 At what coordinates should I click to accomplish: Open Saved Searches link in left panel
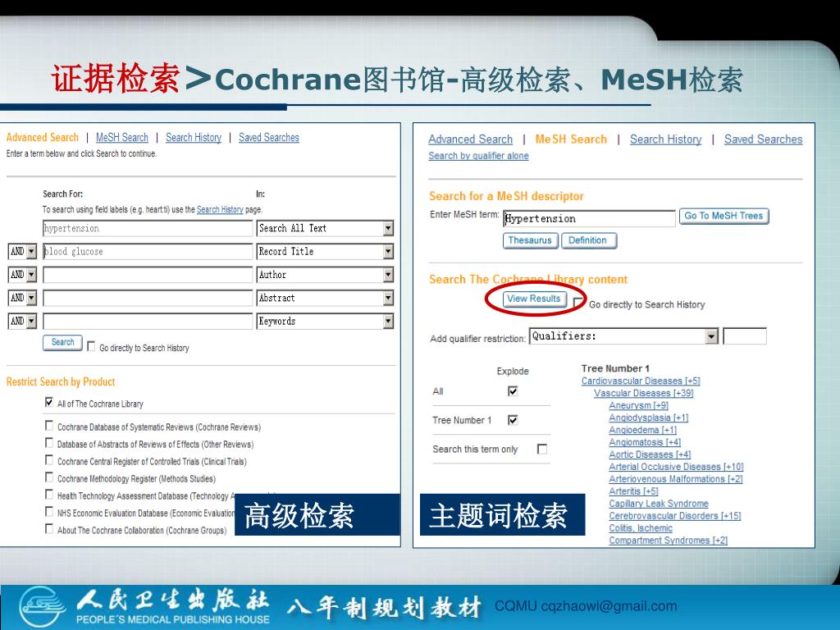pos(269,138)
